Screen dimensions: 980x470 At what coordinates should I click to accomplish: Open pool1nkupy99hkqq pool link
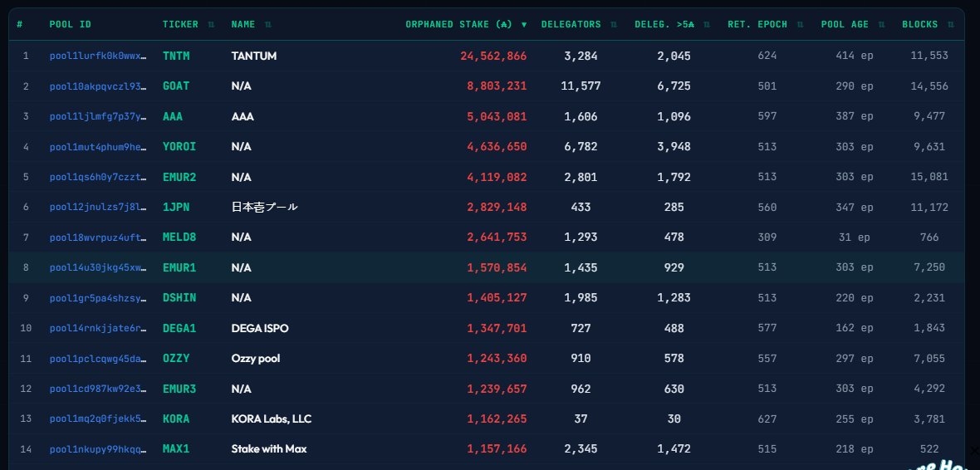click(98, 449)
